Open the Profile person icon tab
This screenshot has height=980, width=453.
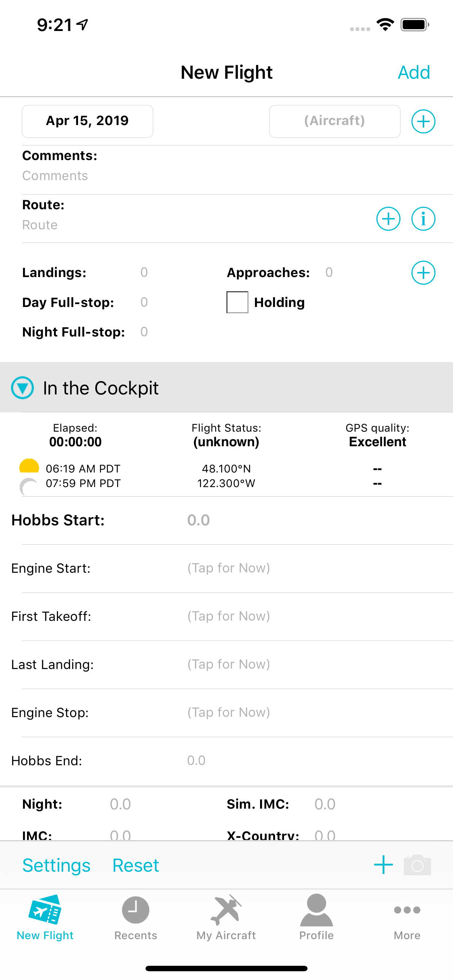pyautogui.click(x=316, y=917)
